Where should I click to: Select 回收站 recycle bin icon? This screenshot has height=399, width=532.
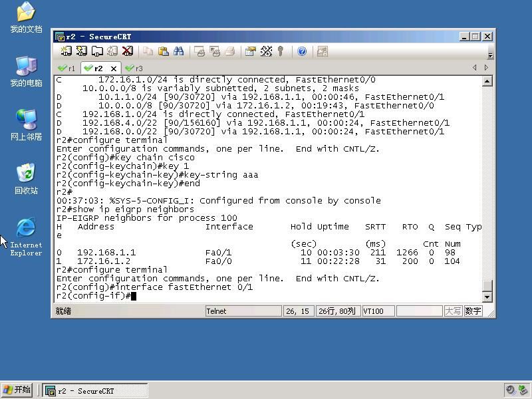click(x=26, y=179)
